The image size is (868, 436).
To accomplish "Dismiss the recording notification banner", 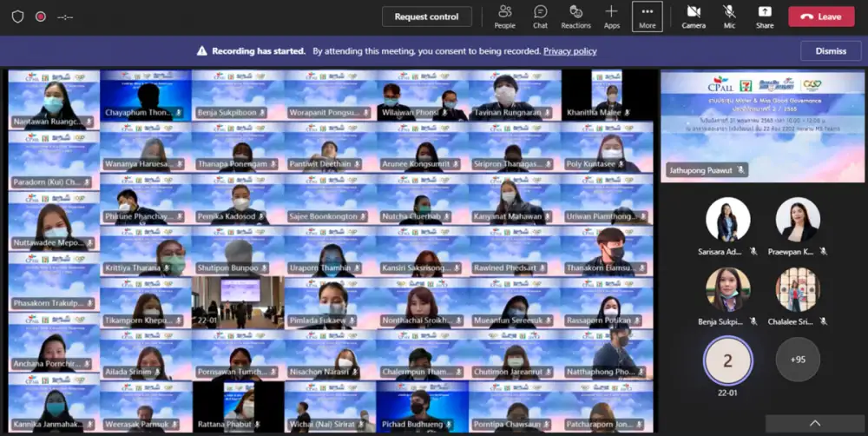I will click(x=830, y=51).
